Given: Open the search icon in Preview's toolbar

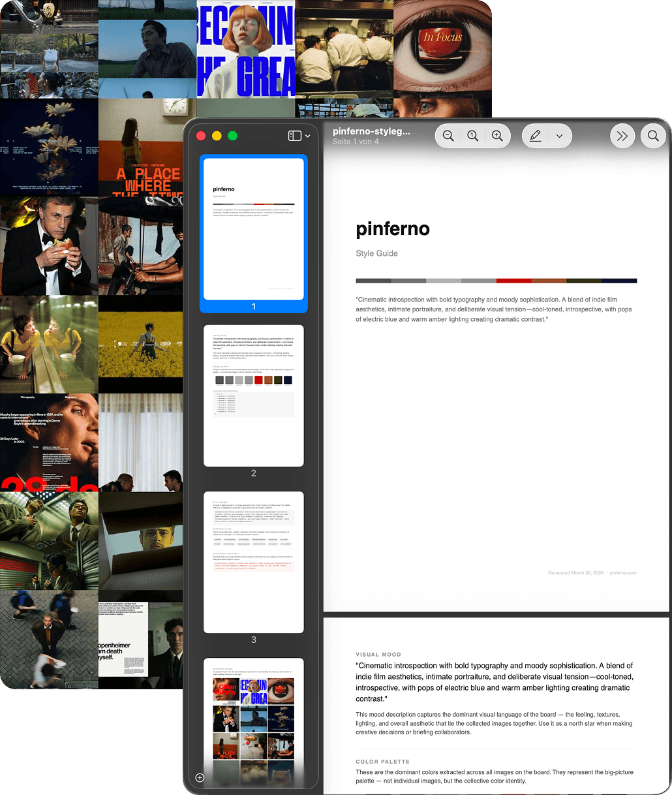Looking at the screenshot, I should [653, 136].
